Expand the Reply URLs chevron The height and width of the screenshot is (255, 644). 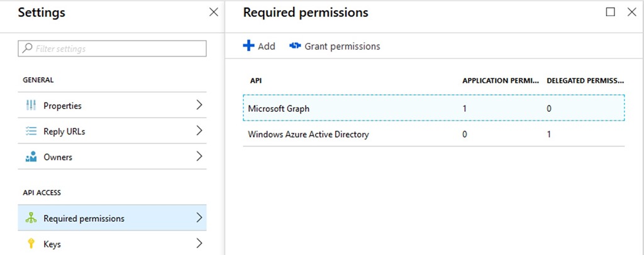pyautogui.click(x=199, y=131)
